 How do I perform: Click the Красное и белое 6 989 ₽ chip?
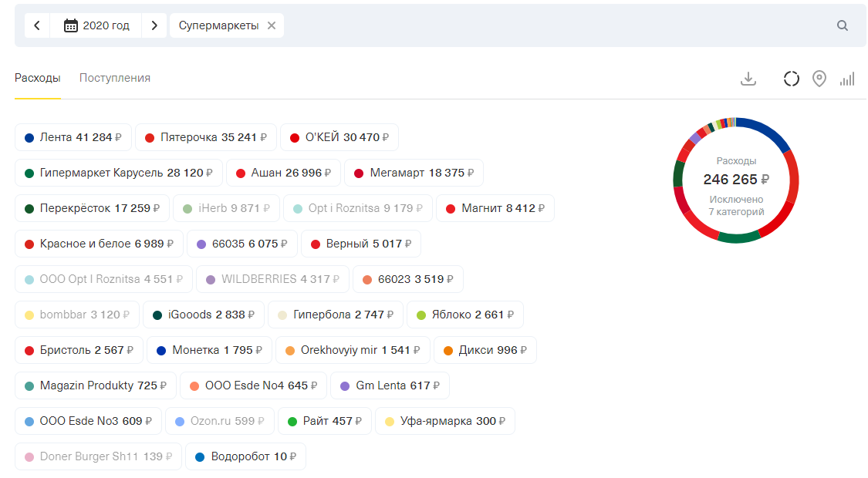99,244
